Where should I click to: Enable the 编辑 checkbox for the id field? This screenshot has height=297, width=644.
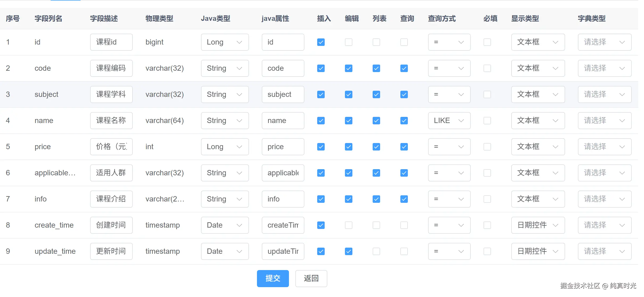click(x=348, y=42)
